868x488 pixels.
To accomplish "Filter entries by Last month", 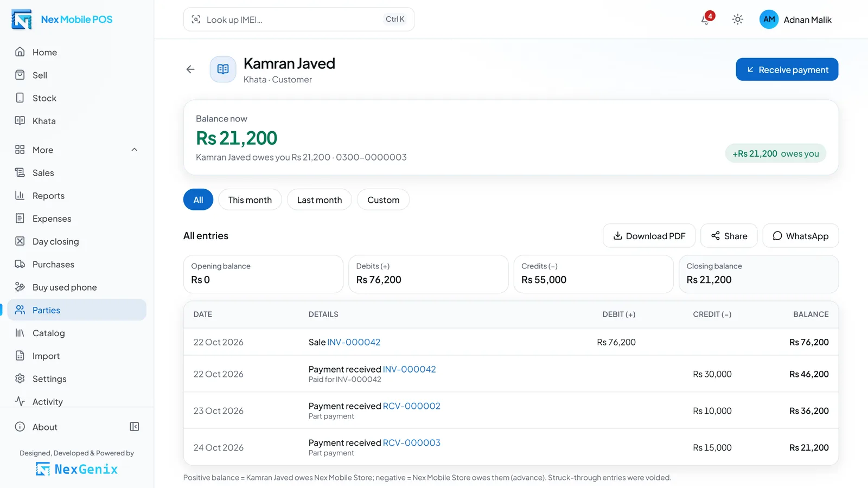I will pyautogui.click(x=319, y=200).
